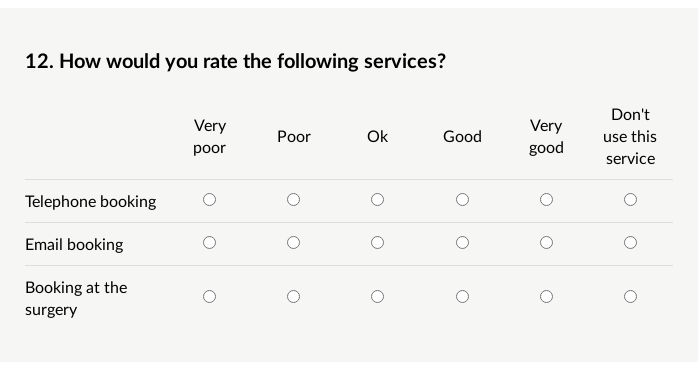Select Don't use this service for surgery booking
This screenshot has height=371, width=698.
[x=630, y=297]
